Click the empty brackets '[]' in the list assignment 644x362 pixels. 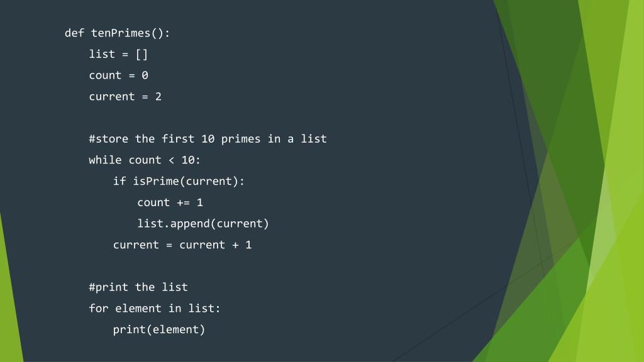click(x=142, y=54)
